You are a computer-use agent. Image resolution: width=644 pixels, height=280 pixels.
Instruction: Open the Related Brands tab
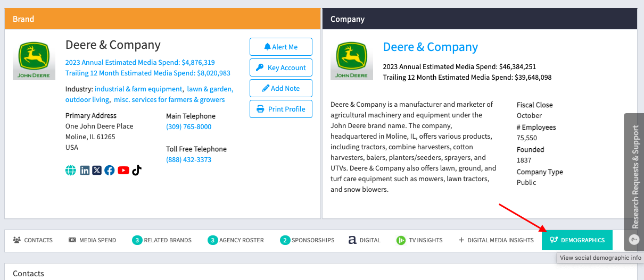pos(162,240)
